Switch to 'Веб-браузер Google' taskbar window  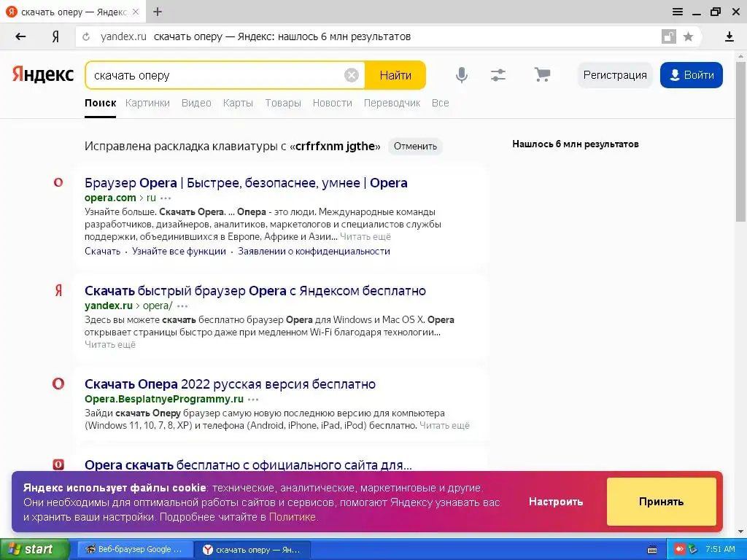[x=134, y=550]
